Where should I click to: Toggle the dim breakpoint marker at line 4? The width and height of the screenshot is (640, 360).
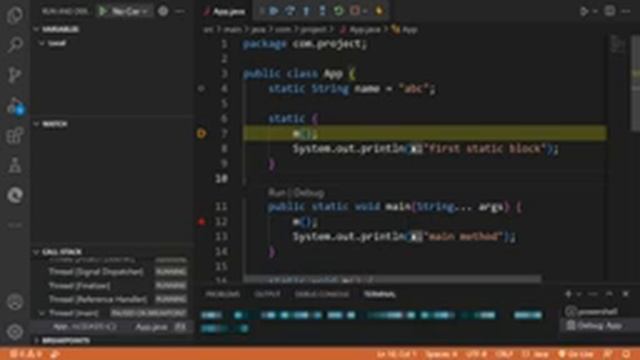201,88
